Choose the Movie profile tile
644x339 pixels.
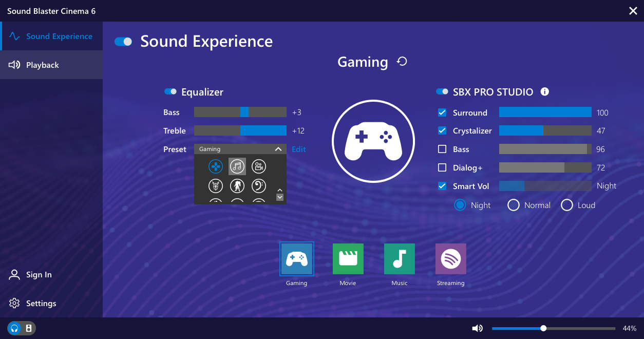348,259
